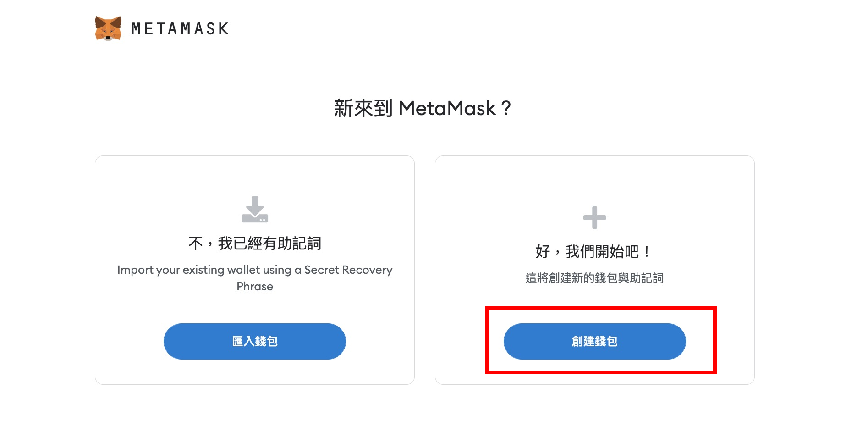Click the MetaMask fox logo

coord(108,28)
